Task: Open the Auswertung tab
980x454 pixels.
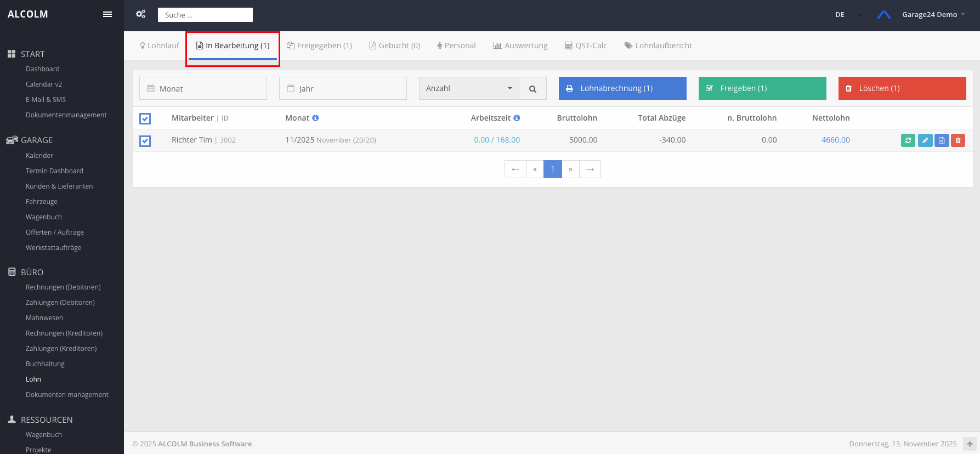Action: point(520,46)
